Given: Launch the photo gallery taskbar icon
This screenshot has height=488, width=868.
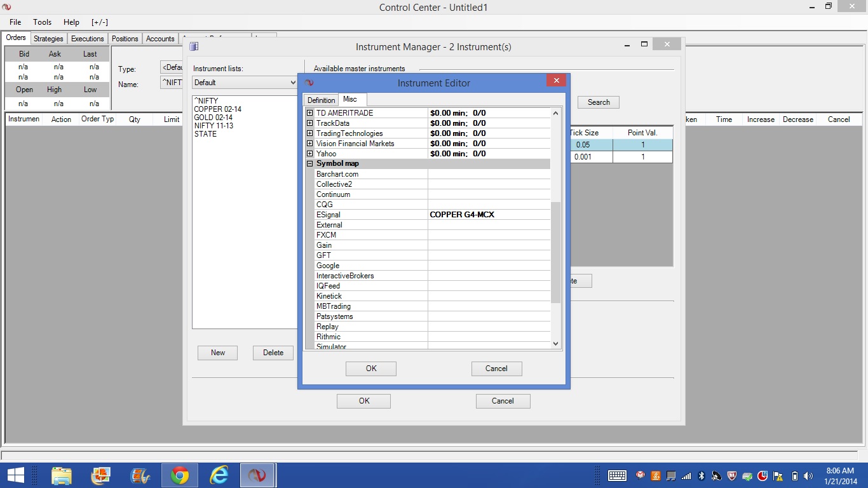Looking at the screenshot, I should [101, 475].
